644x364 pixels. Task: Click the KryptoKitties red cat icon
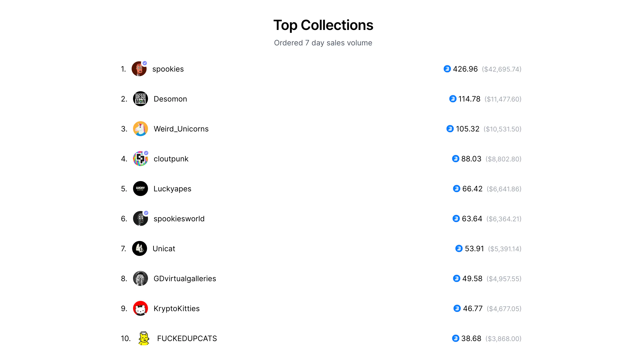point(140,308)
